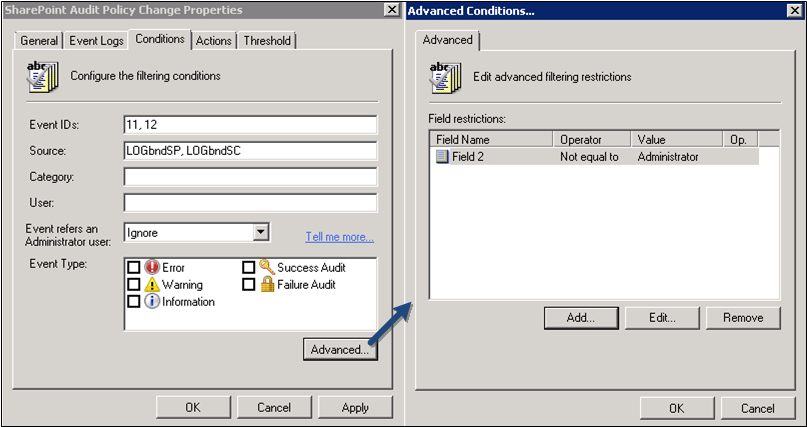Image resolution: width=807 pixels, height=427 pixels.
Task: Click the blue Information icon
Action: [x=152, y=301]
